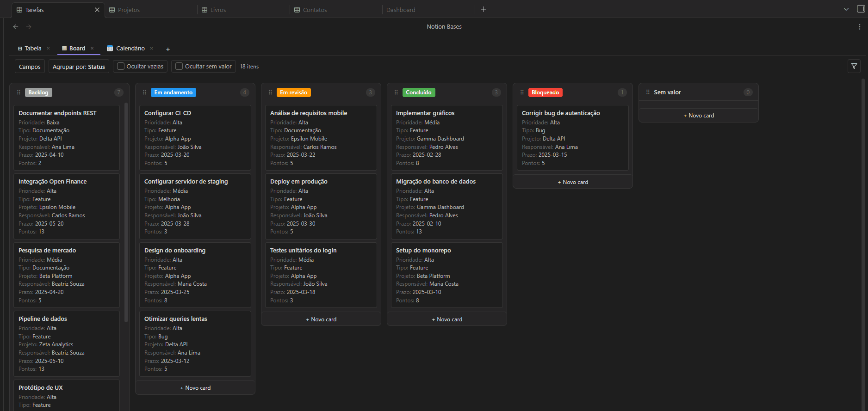
Task: Select the Calendário view
Action: pyautogui.click(x=130, y=48)
